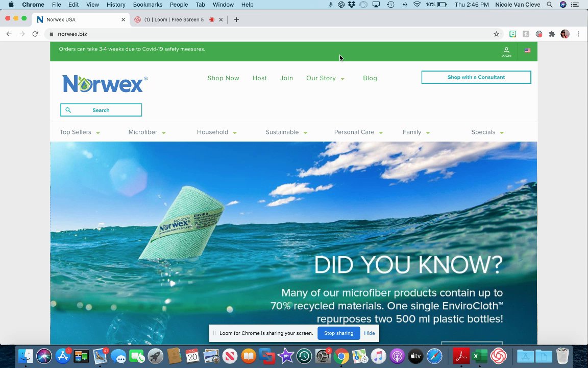This screenshot has height=368, width=588.
Task: Expand the Household category menu
Action: 217,132
